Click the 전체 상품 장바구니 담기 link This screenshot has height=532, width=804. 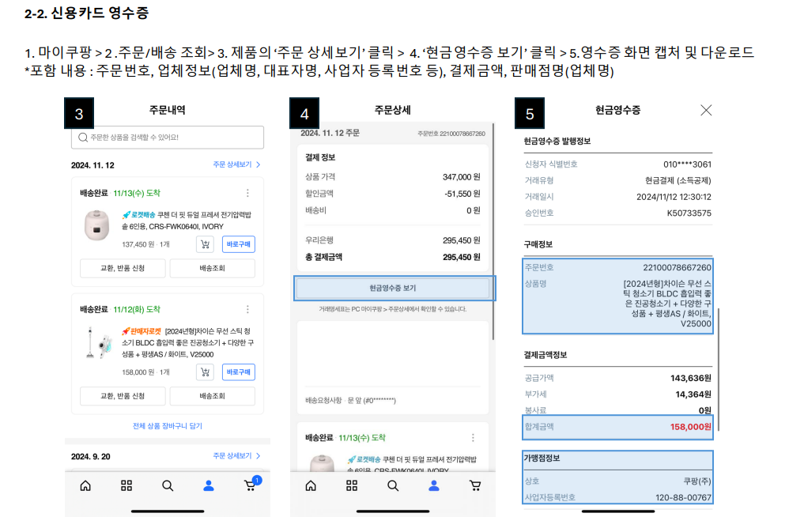coord(167,426)
